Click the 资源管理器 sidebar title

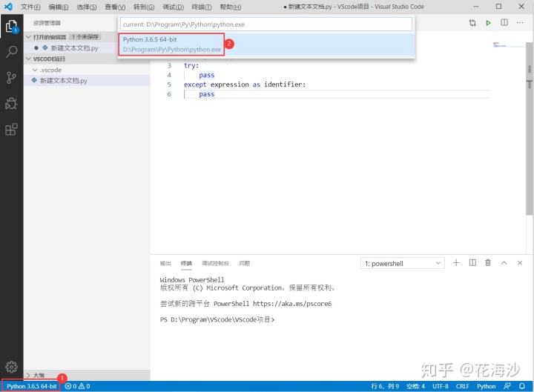coord(47,23)
